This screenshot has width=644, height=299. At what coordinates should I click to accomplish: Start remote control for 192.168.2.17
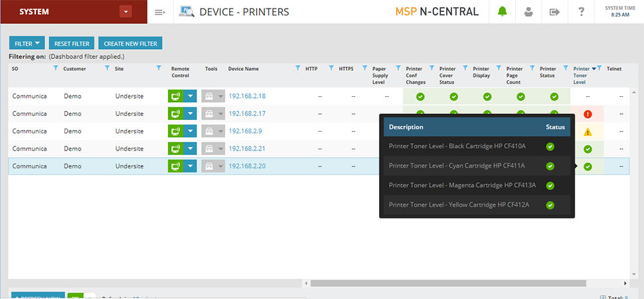pos(175,113)
